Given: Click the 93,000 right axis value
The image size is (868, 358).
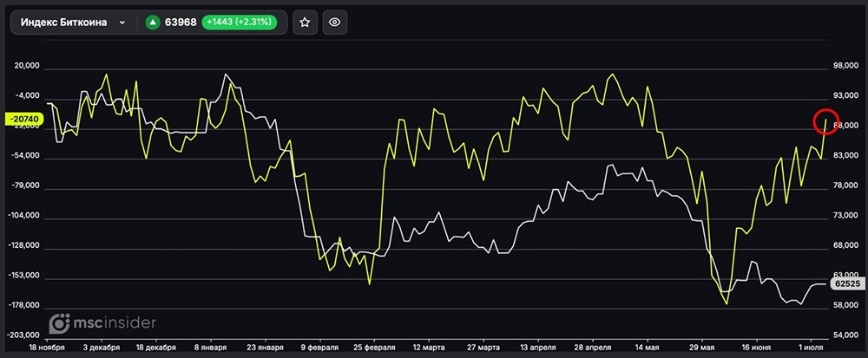Looking at the screenshot, I should click(845, 96).
